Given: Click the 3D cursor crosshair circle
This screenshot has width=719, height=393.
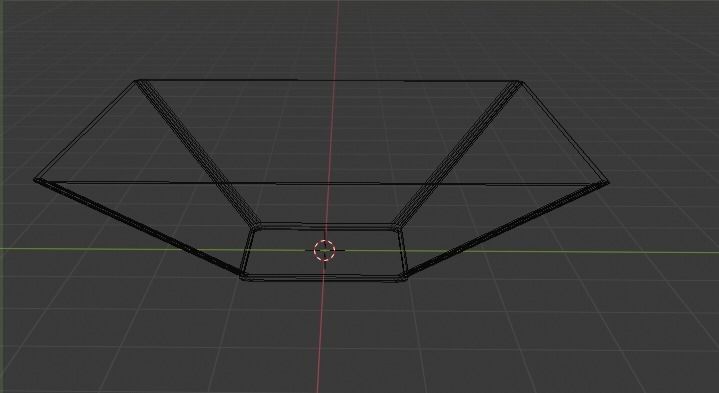Looking at the screenshot, I should point(325,250).
